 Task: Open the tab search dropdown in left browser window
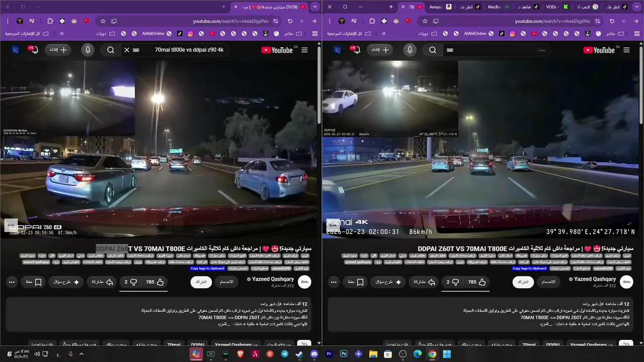click(x=314, y=7)
